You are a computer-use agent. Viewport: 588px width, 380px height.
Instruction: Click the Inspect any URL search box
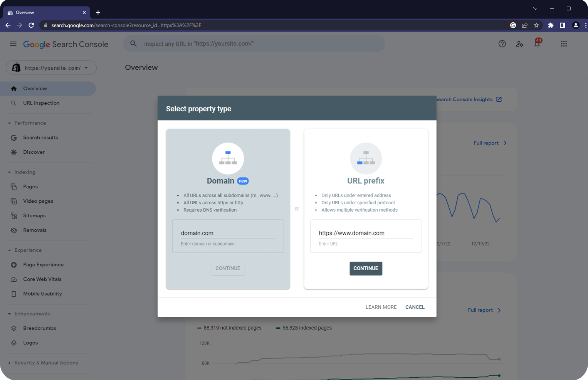(254, 44)
